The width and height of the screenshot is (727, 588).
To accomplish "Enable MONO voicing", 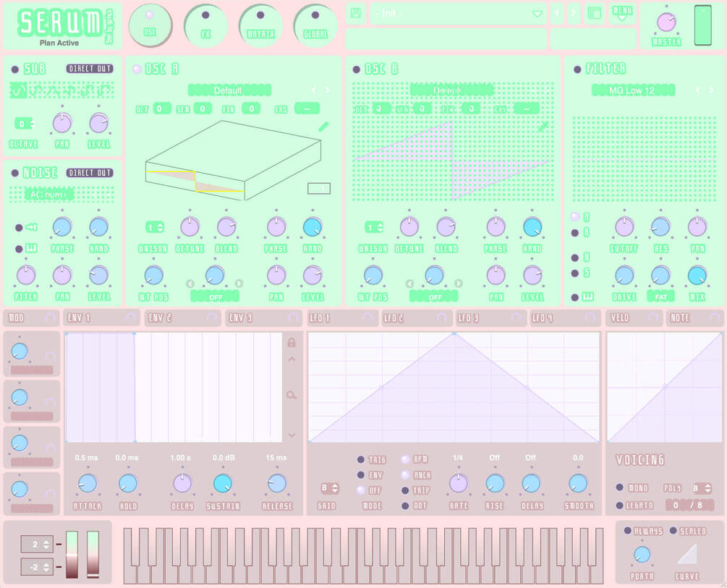I will [619, 487].
